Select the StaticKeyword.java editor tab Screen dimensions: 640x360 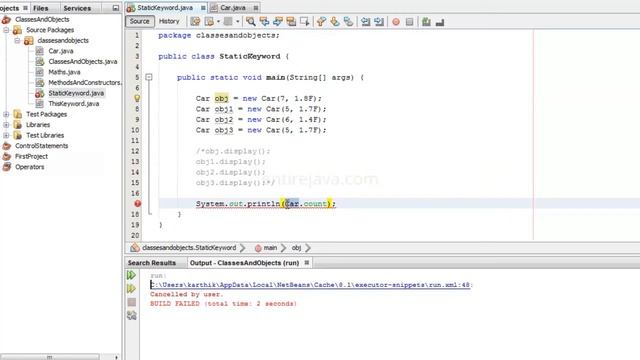point(166,8)
